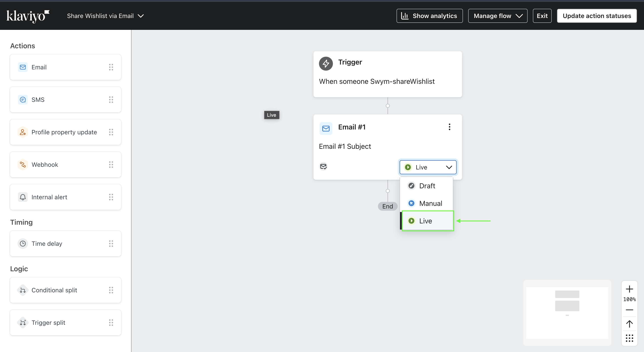Click the Email action envelope icon

click(x=23, y=67)
